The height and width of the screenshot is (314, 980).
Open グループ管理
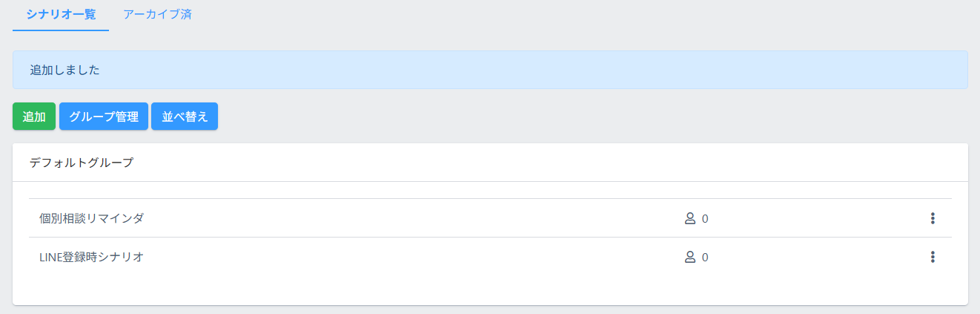click(104, 117)
